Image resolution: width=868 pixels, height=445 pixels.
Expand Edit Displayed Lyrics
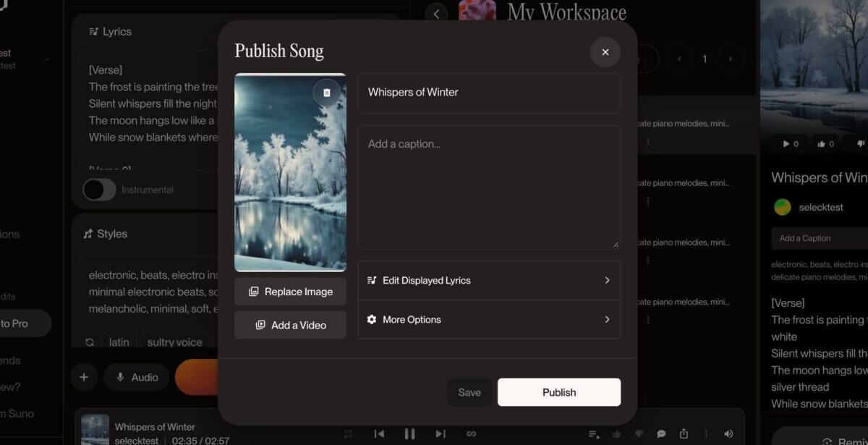489,280
